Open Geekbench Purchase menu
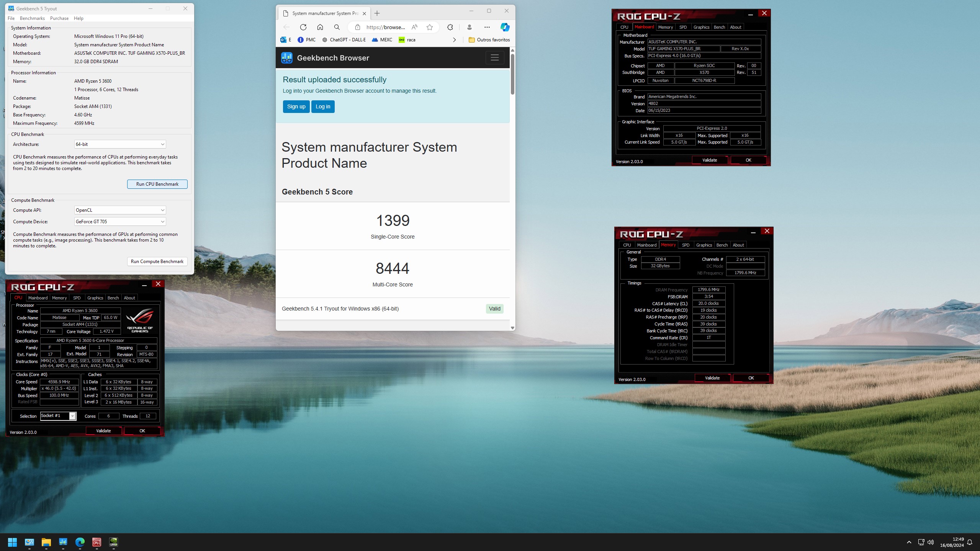Image resolution: width=980 pixels, height=551 pixels. pyautogui.click(x=59, y=18)
